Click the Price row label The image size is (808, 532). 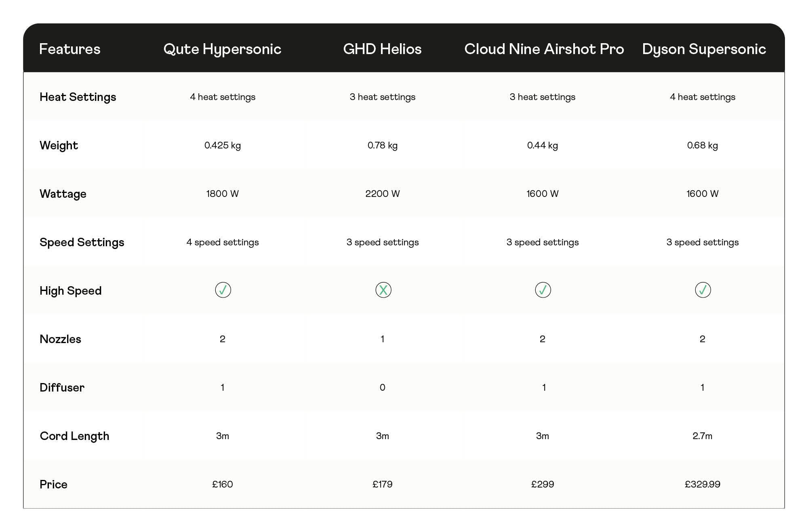(x=53, y=484)
